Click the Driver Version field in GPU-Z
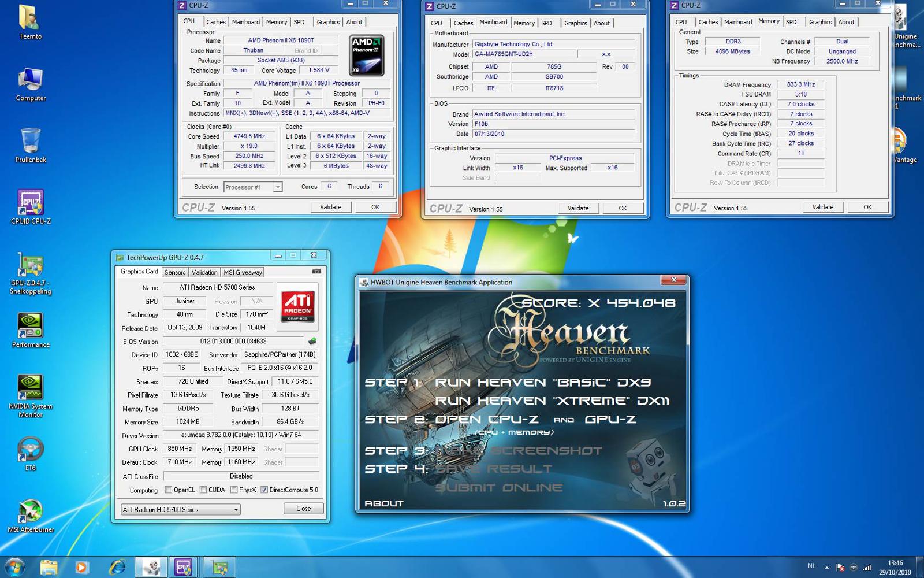The image size is (924, 578). click(x=241, y=435)
